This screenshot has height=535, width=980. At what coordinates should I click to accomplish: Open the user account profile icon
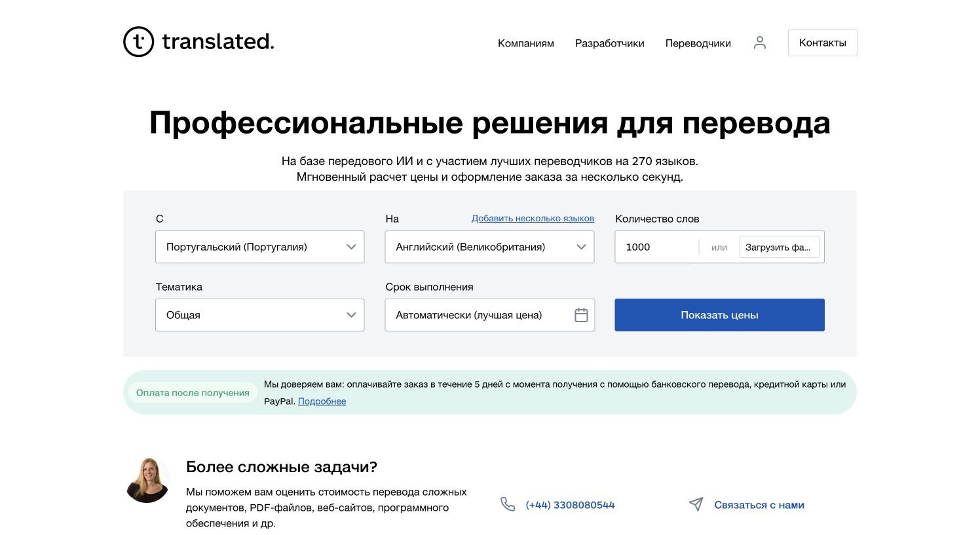coord(760,43)
